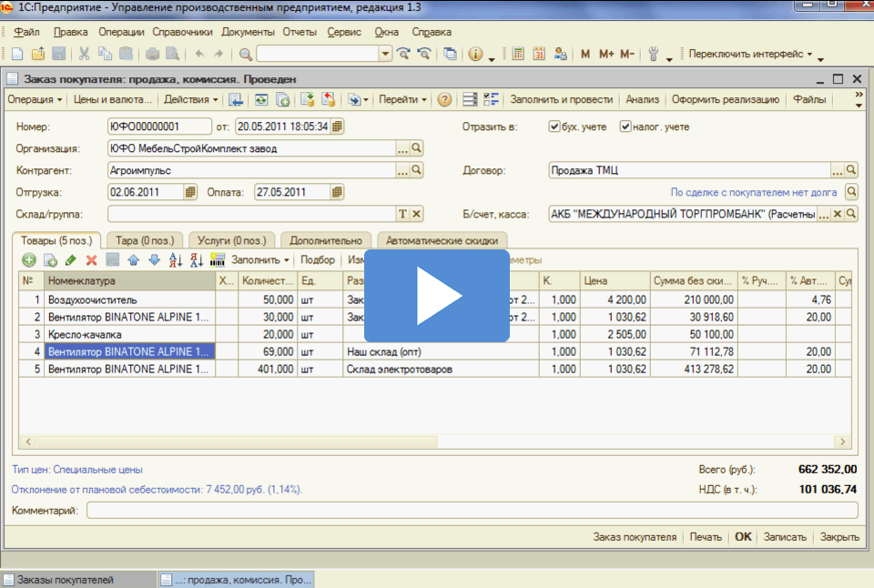The height and width of the screenshot is (588, 874).
Task: Click the Info help icon in main toolbar
Action: click(x=475, y=54)
